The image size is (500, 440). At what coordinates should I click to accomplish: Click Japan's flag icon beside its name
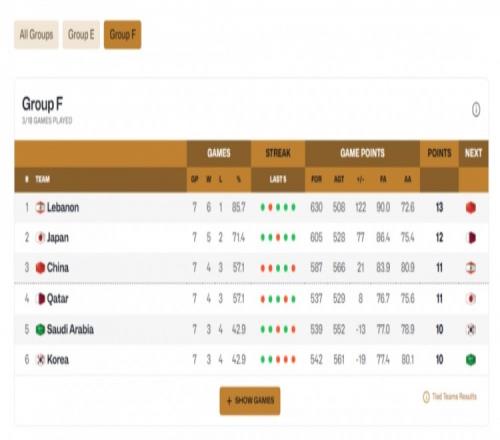coord(40,238)
